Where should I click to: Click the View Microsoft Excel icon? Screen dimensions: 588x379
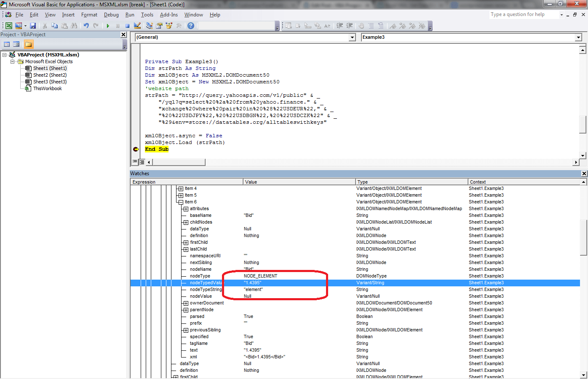[x=9, y=26]
